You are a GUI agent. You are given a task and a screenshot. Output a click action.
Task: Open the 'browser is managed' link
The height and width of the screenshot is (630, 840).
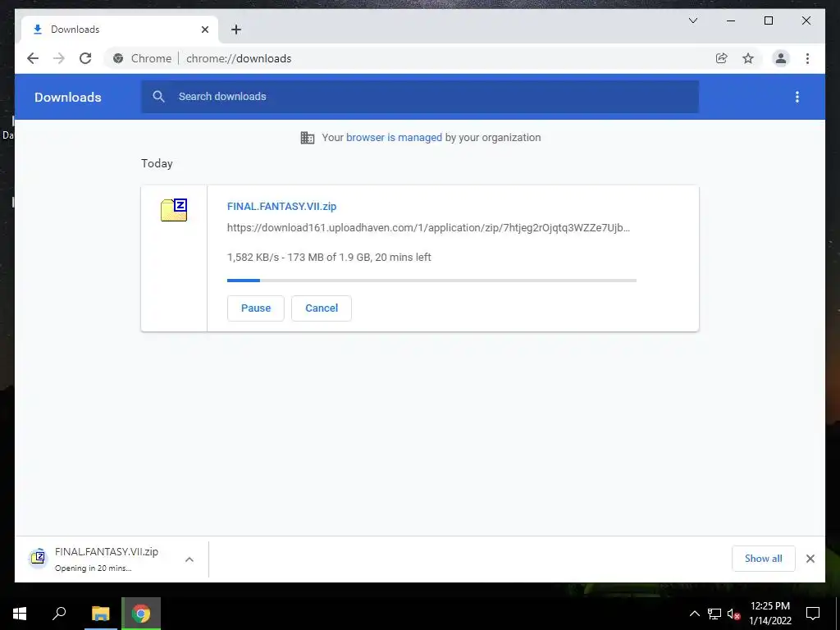click(394, 138)
